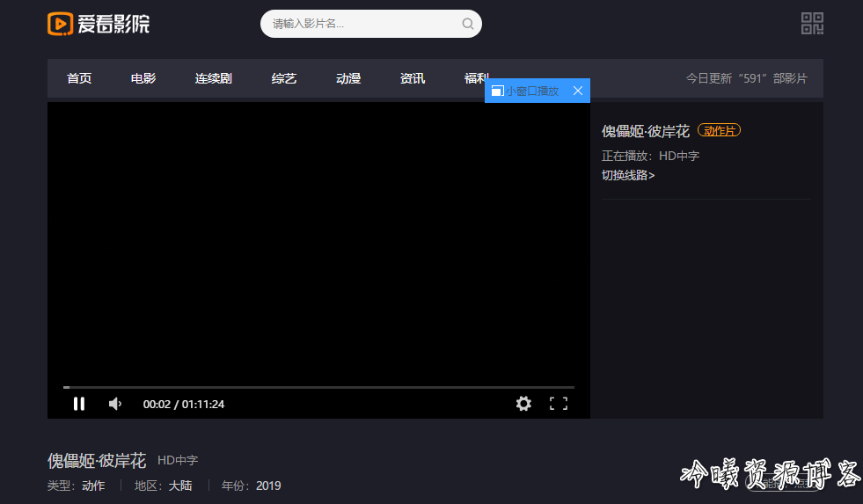Click the 小窗口播放 label
The width and height of the screenshot is (863, 504).
point(532,91)
